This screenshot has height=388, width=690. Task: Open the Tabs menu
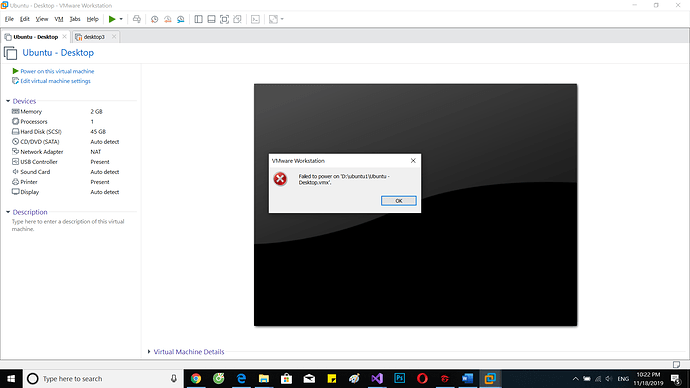coord(75,19)
